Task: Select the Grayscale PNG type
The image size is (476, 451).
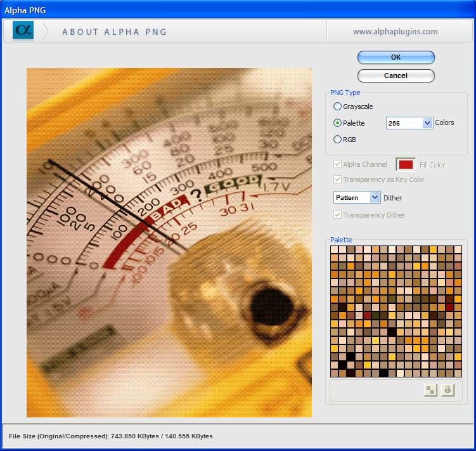Action: pyautogui.click(x=337, y=107)
